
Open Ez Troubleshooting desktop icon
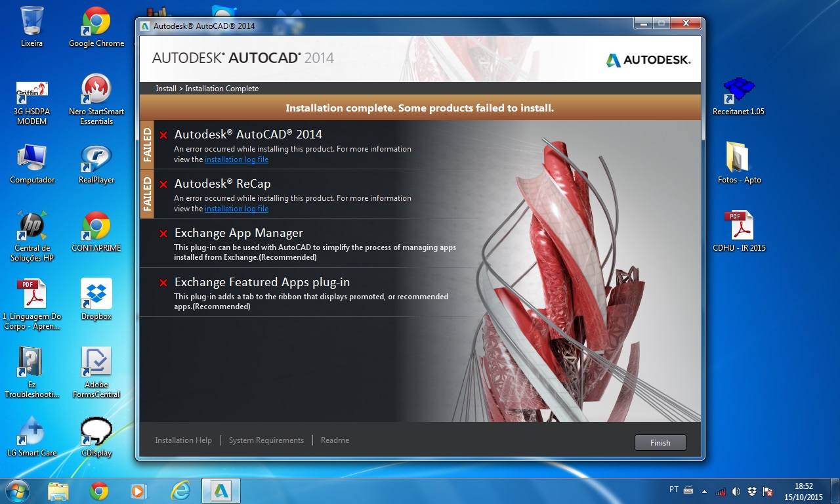(32, 373)
